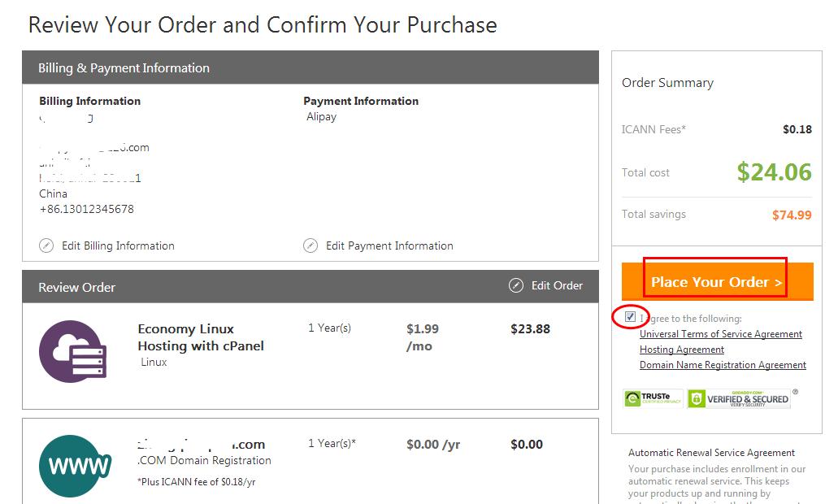The width and height of the screenshot is (838, 504).
Task: Click the Edit Payment Information link text
Action: [389, 245]
